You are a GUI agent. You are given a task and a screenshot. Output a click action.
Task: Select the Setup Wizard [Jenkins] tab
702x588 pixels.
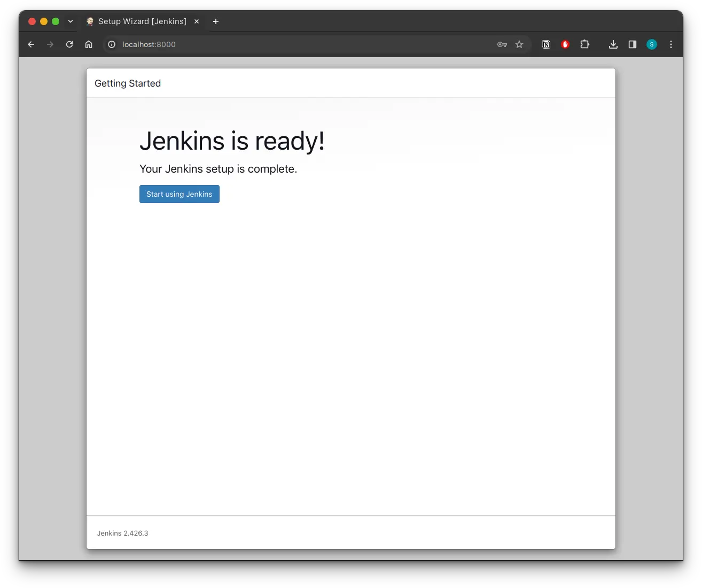click(142, 21)
